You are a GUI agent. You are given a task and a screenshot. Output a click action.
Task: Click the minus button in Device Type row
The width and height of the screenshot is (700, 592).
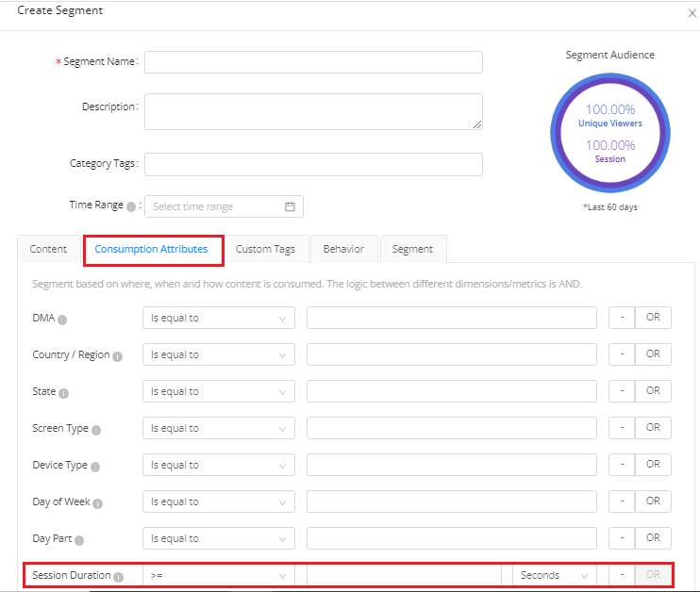pyautogui.click(x=622, y=465)
